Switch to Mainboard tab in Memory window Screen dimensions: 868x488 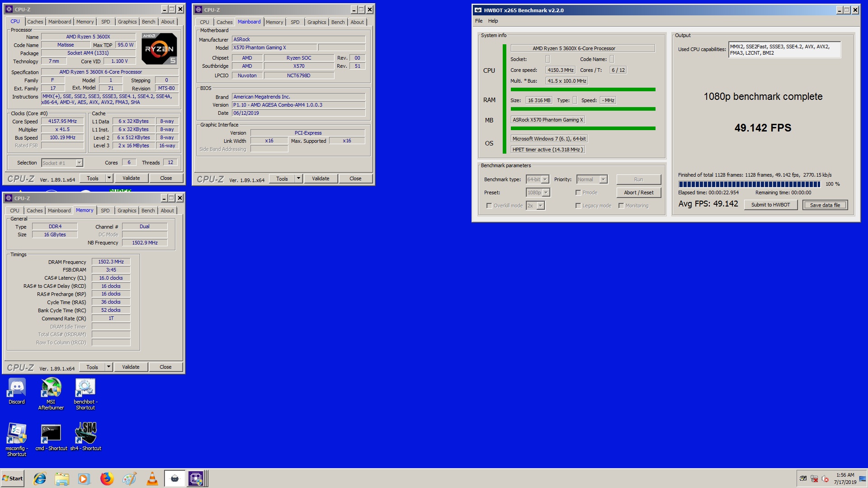(59, 211)
